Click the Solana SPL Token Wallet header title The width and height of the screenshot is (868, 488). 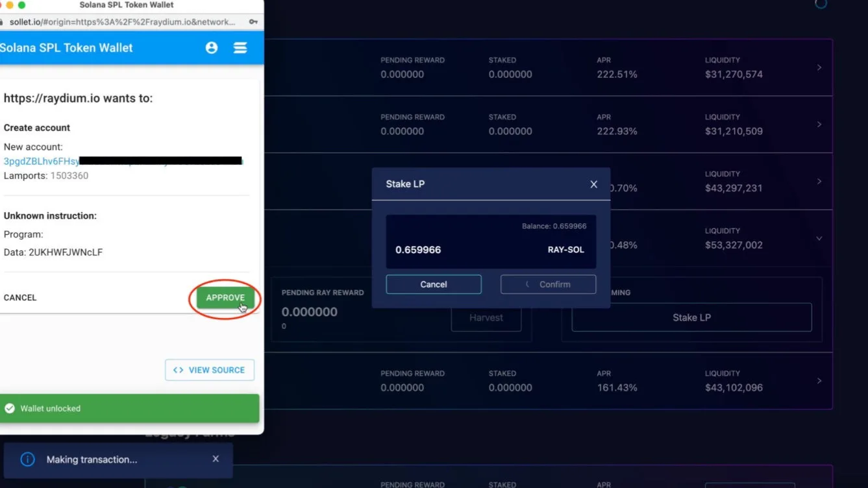66,48
